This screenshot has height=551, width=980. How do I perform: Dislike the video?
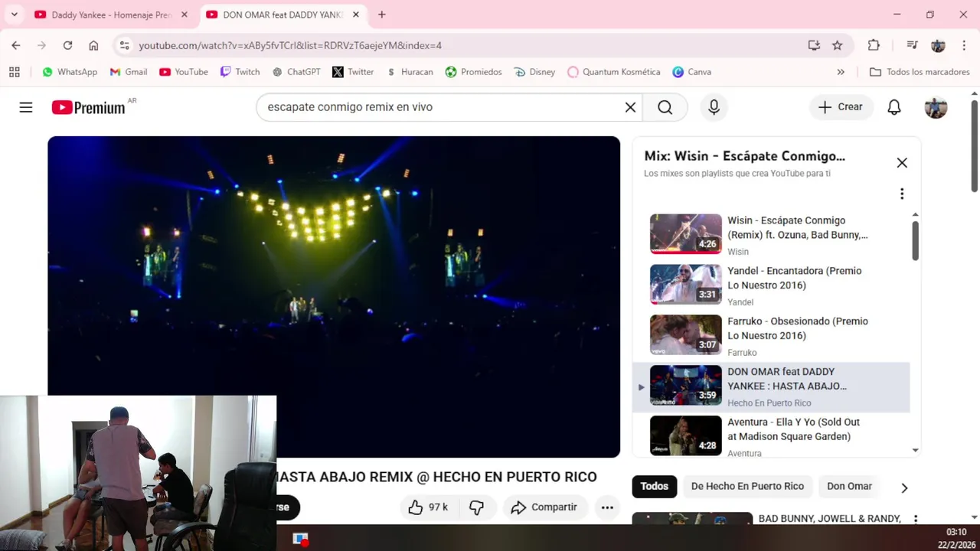click(476, 507)
